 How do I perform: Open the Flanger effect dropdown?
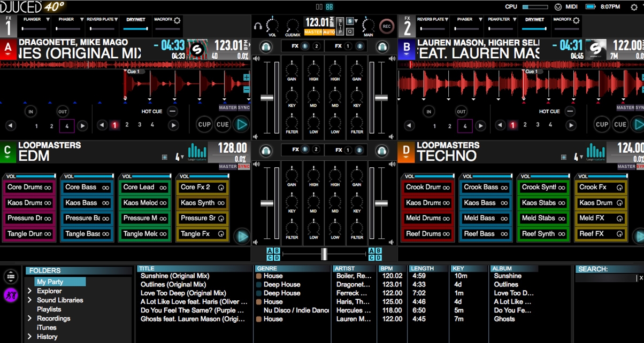click(47, 19)
